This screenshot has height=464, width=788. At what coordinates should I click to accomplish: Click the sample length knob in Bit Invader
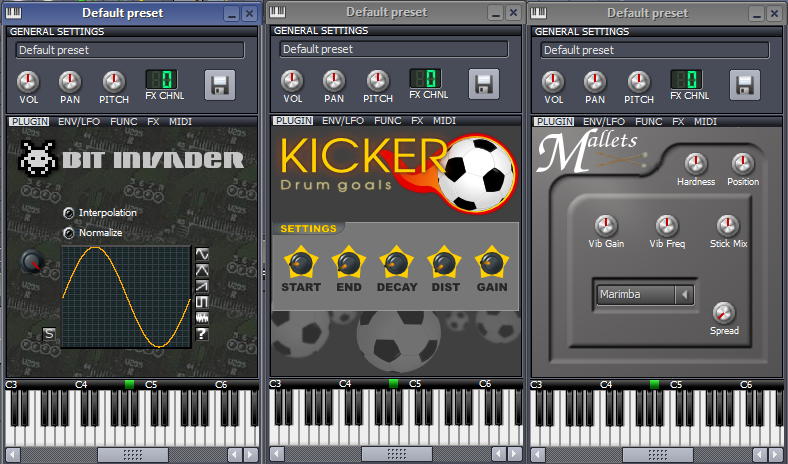point(32,261)
